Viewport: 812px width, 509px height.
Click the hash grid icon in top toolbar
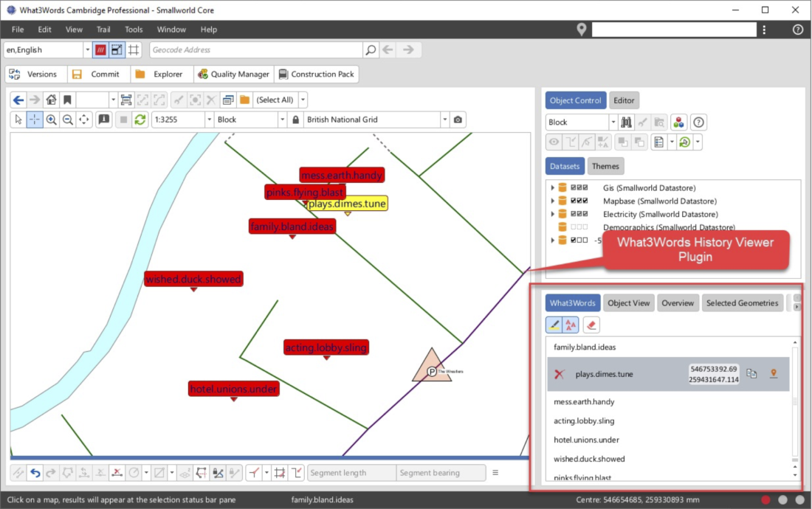click(x=134, y=49)
